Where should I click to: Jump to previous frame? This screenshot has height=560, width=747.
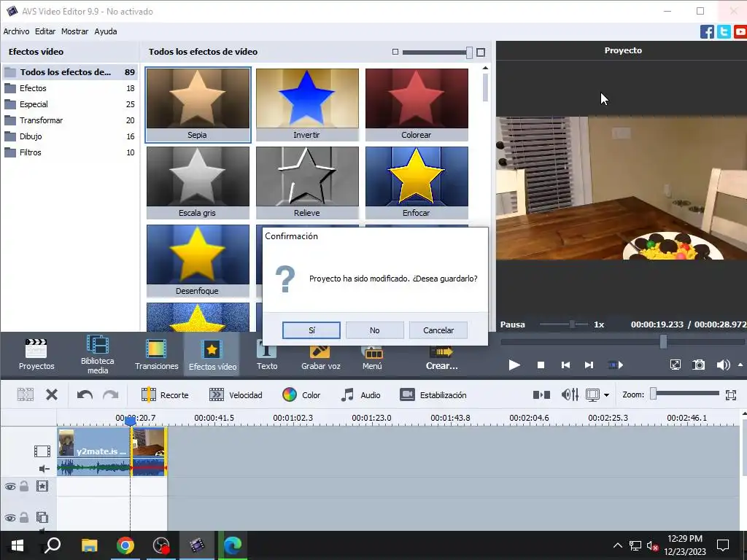tap(565, 365)
